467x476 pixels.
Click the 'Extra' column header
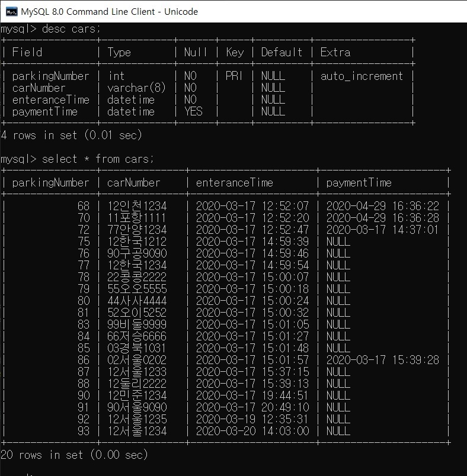click(x=335, y=52)
